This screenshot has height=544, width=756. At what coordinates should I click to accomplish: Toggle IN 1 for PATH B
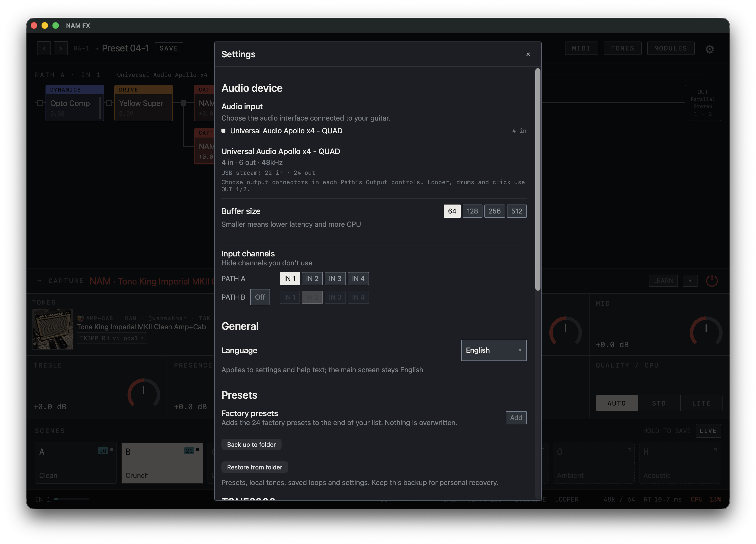click(x=289, y=297)
